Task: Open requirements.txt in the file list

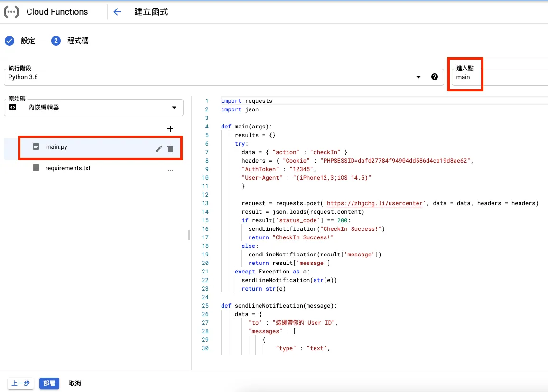Action: tap(68, 168)
